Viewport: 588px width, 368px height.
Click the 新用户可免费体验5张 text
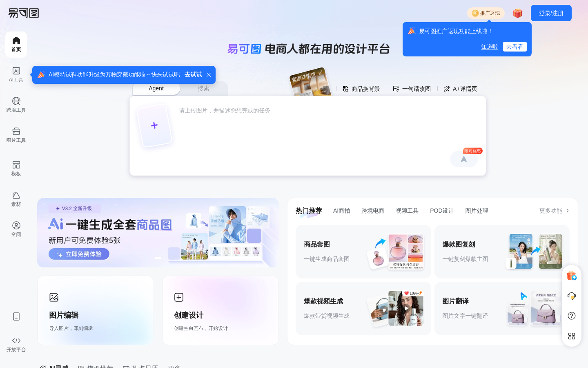click(x=85, y=240)
